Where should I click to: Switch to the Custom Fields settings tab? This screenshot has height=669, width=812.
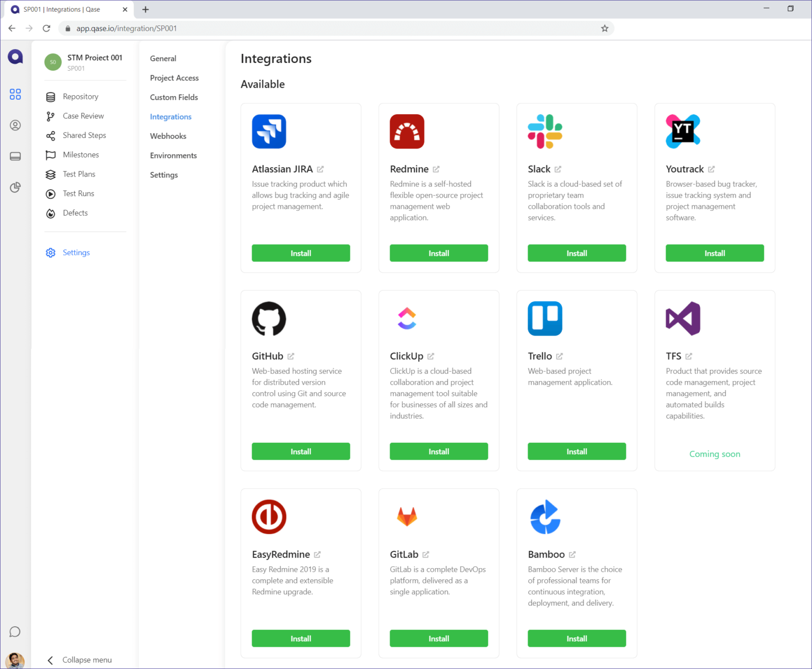pyautogui.click(x=174, y=97)
